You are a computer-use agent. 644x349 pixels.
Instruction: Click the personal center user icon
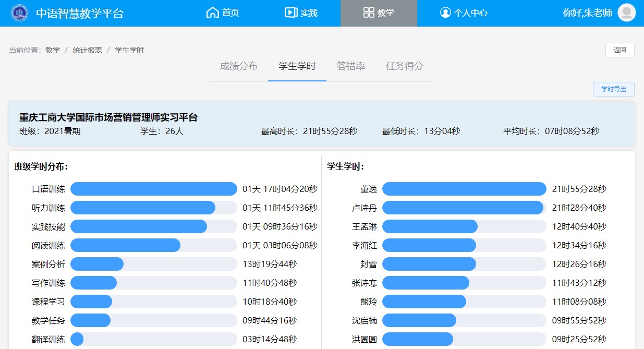click(x=445, y=13)
